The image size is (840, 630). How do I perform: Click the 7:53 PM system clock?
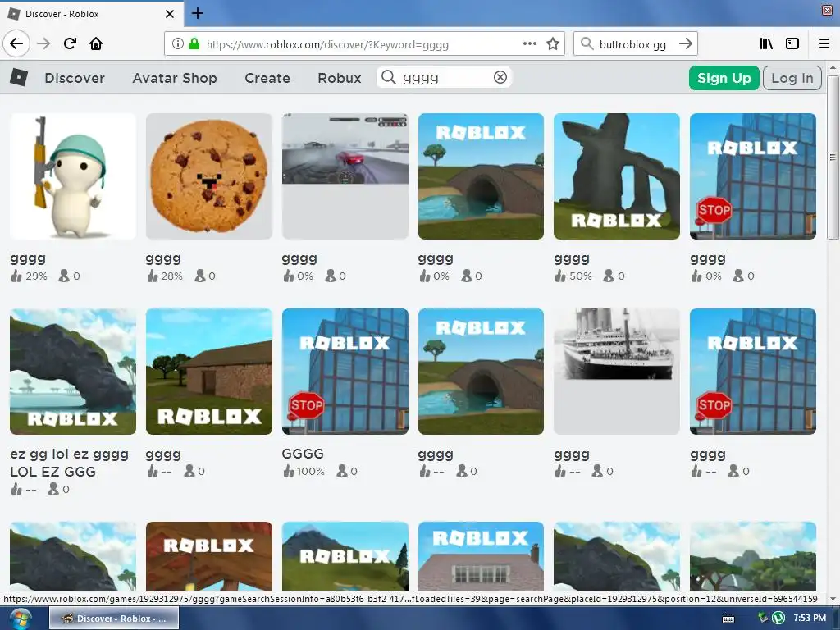(810, 618)
